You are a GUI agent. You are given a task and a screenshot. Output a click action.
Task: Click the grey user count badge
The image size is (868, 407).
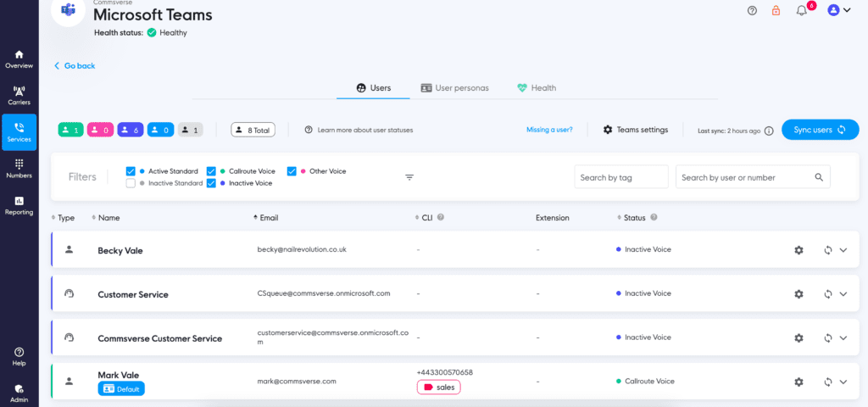pos(191,130)
